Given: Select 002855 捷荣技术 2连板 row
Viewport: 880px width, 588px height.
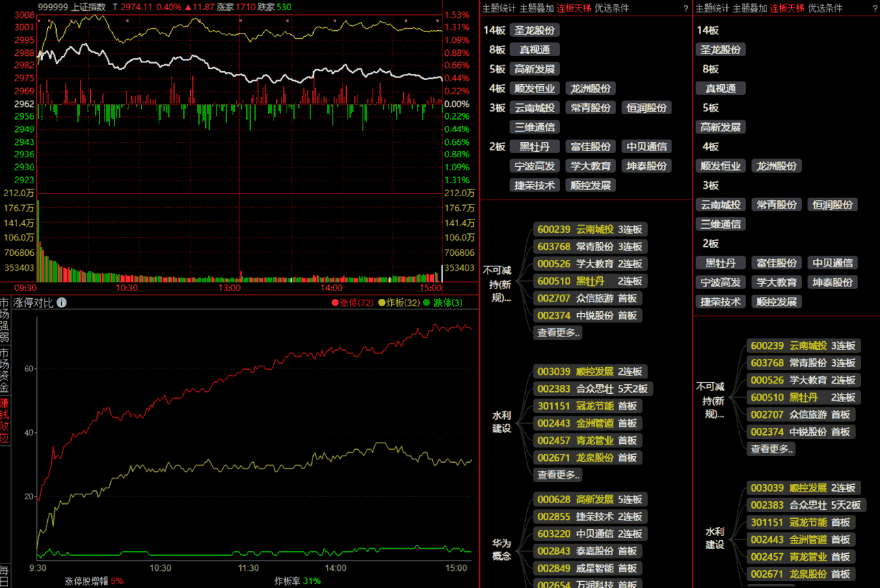Looking at the screenshot, I should pos(590,516).
